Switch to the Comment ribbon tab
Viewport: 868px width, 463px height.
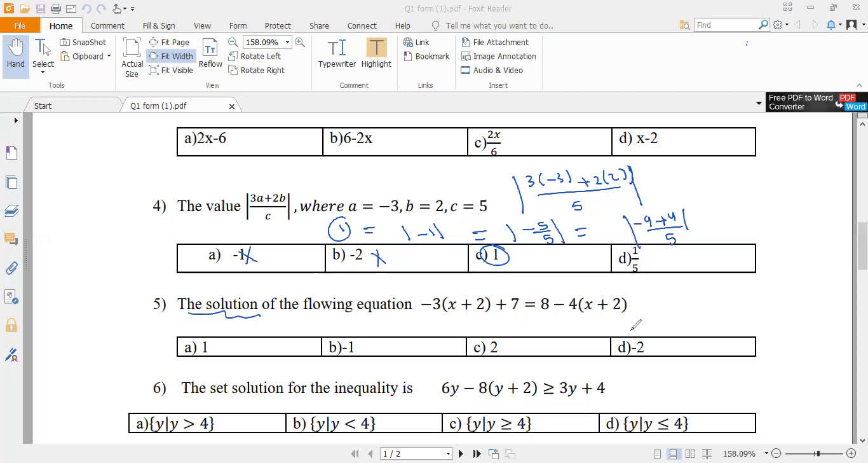click(x=107, y=25)
